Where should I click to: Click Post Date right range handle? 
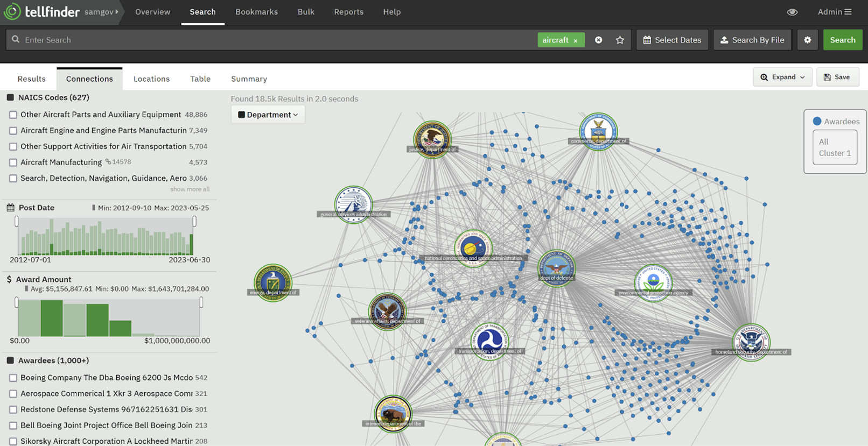tap(194, 221)
